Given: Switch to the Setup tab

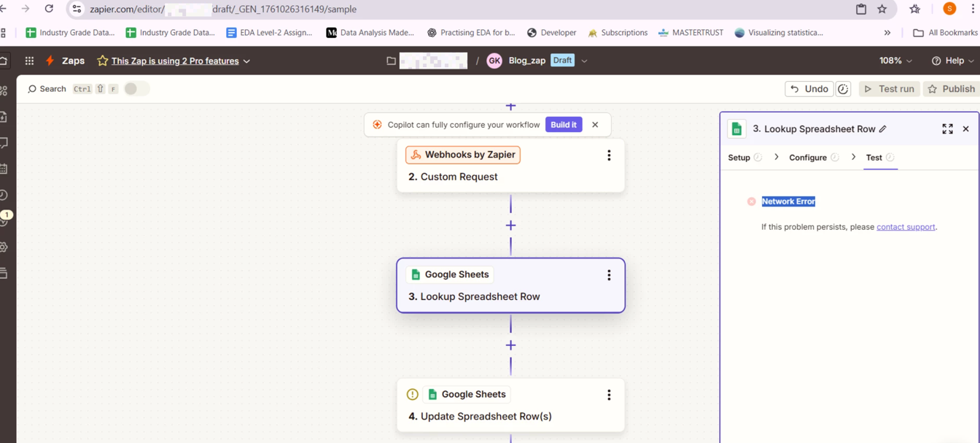Looking at the screenshot, I should pyautogui.click(x=739, y=158).
